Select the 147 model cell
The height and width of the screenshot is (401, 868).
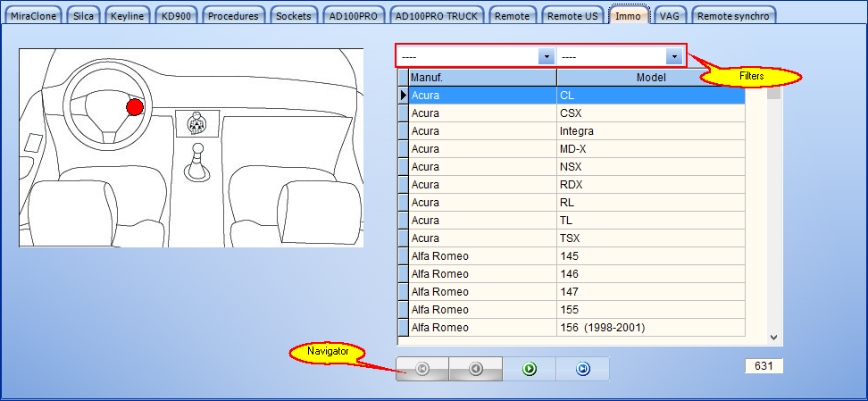point(651,292)
